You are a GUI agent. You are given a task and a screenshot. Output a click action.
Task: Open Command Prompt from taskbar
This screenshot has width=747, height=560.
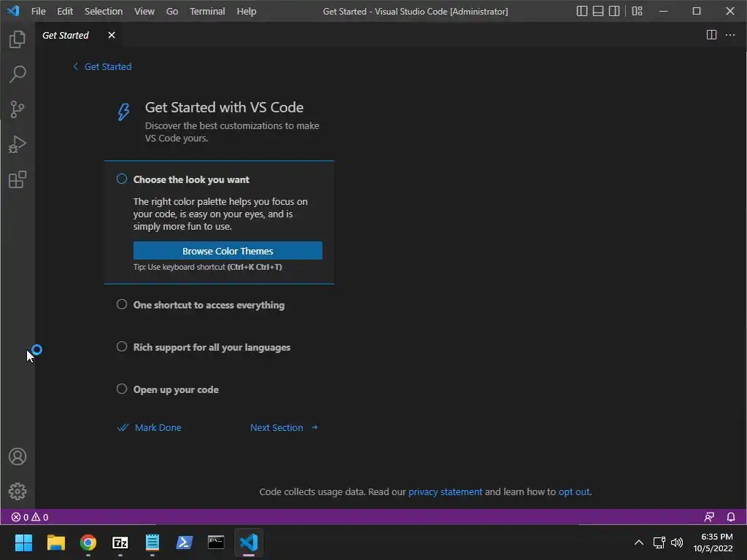coord(216,542)
